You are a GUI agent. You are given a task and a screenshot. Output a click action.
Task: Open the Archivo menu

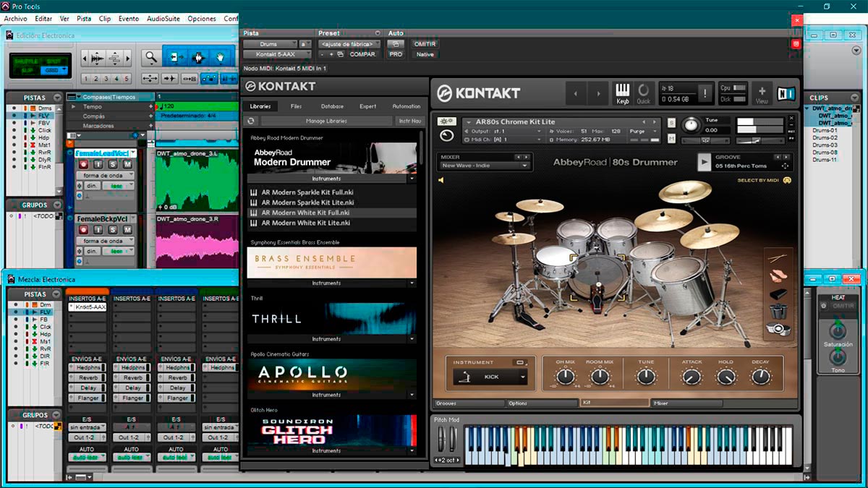click(x=16, y=18)
